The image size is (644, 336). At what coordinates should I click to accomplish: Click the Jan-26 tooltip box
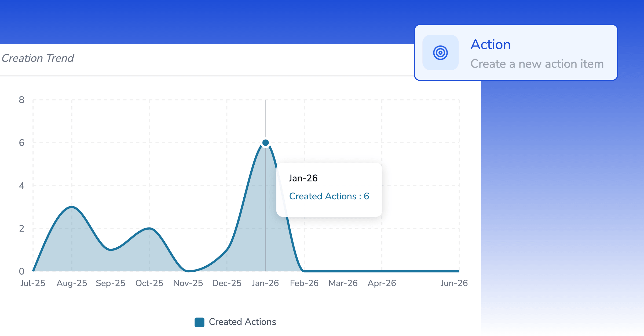click(329, 190)
